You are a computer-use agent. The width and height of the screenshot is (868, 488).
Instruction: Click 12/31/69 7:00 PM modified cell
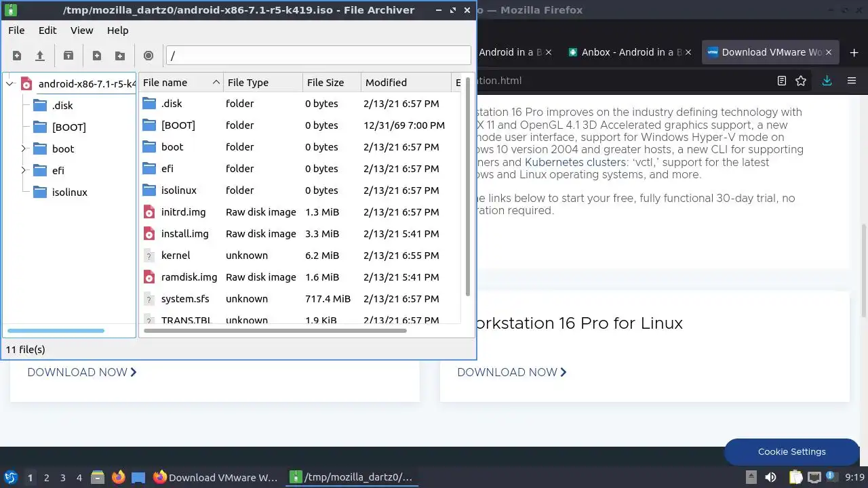pos(404,125)
